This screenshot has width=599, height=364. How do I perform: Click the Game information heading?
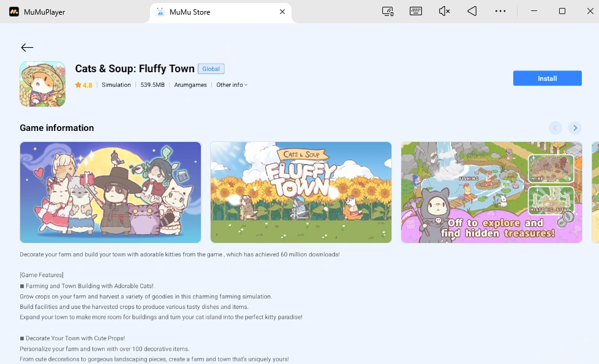57,128
